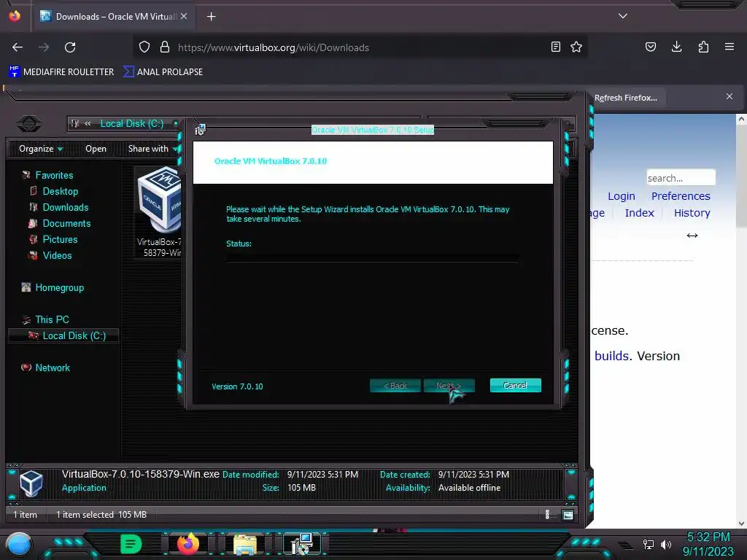Open Share with menu in Explorer

(152, 149)
